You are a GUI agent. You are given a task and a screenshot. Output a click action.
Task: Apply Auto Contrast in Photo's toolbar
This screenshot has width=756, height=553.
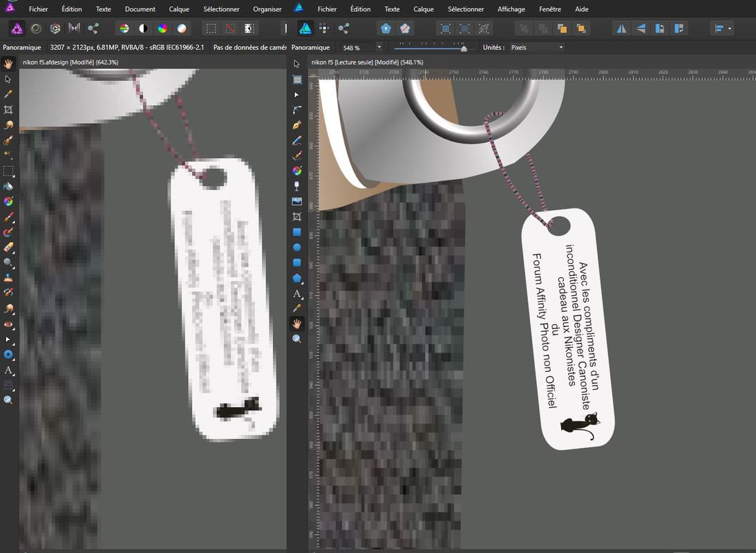click(x=143, y=29)
